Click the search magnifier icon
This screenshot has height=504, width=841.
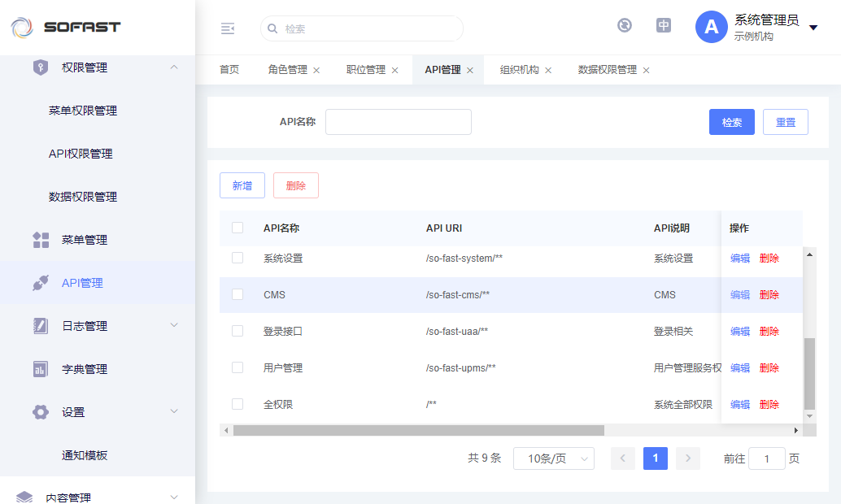[x=272, y=28]
